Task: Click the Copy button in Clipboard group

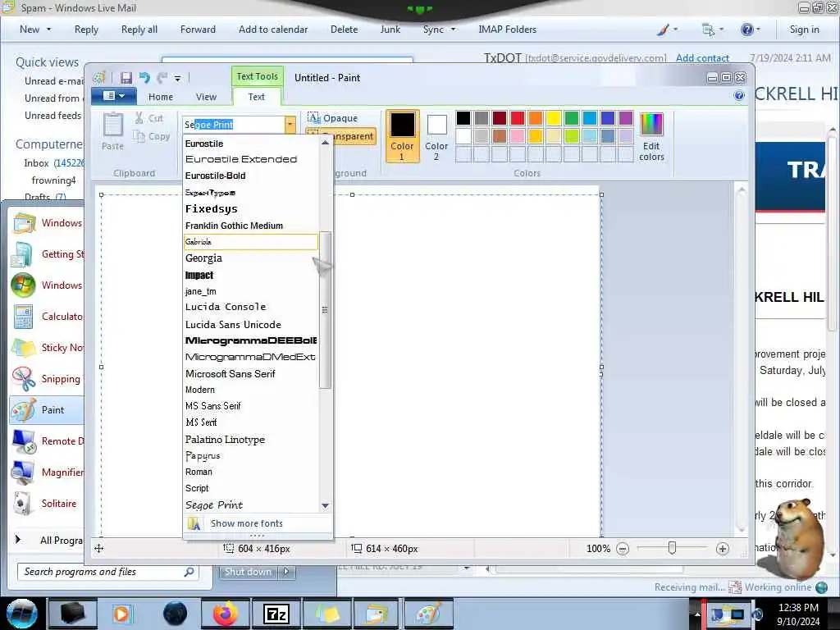Action: [152, 137]
